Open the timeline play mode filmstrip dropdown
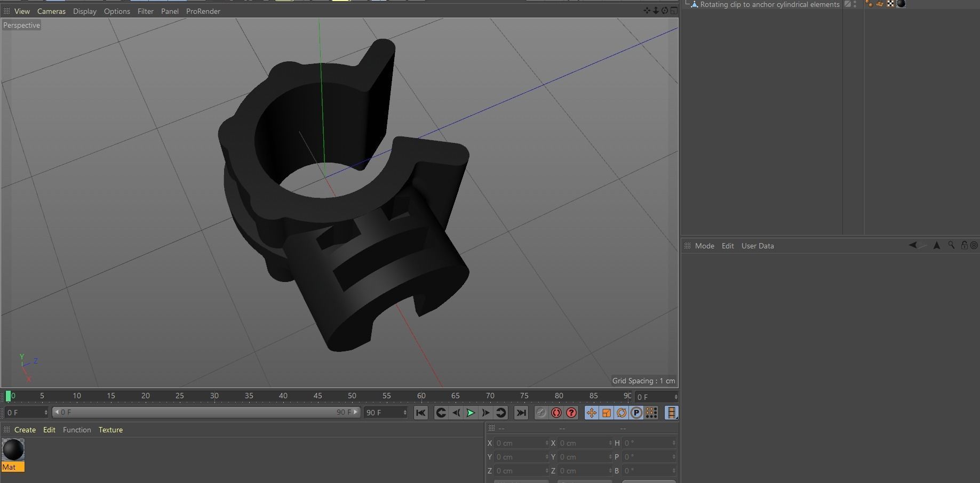This screenshot has height=483, width=980. [672, 413]
